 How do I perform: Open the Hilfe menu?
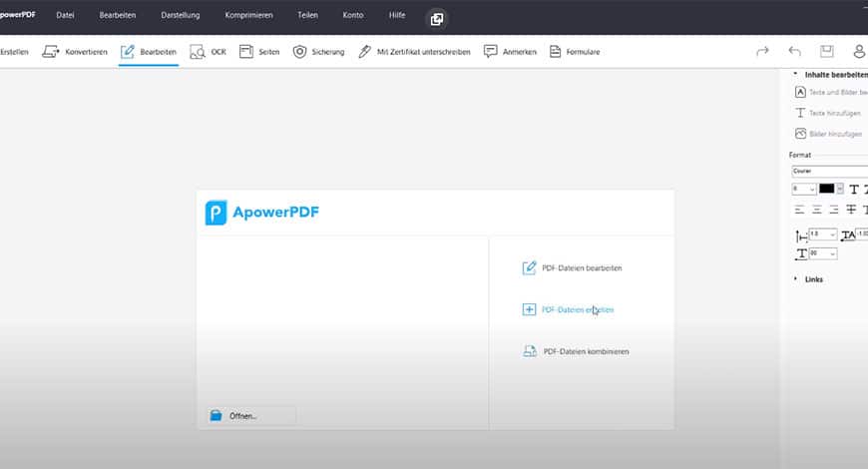[397, 15]
